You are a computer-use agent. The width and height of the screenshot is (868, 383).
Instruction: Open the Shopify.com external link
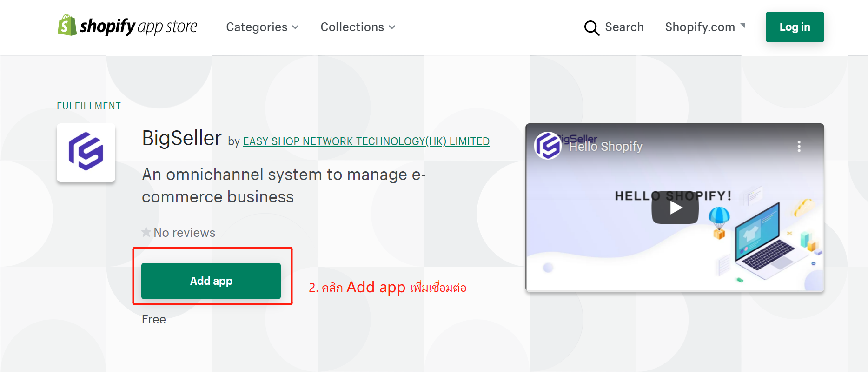[x=705, y=27]
